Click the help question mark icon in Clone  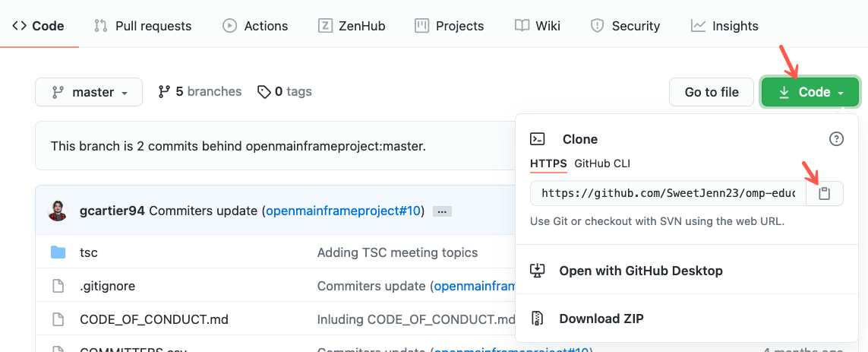836,138
